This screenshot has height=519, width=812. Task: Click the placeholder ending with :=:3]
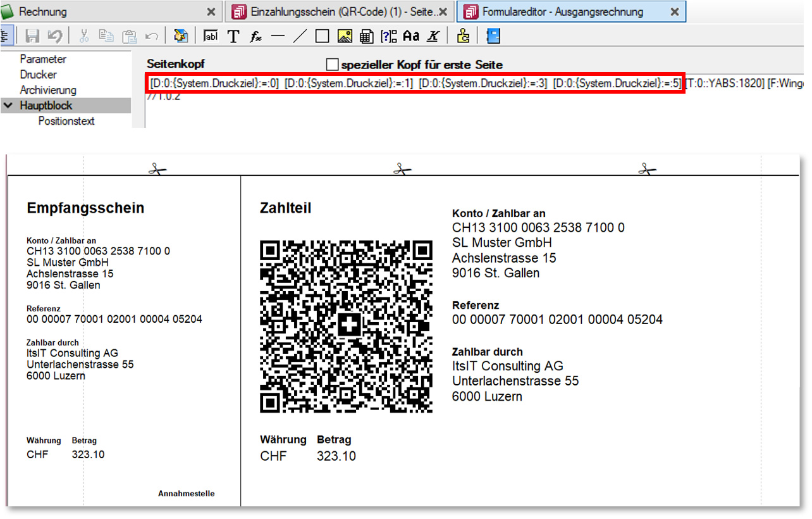click(x=483, y=84)
